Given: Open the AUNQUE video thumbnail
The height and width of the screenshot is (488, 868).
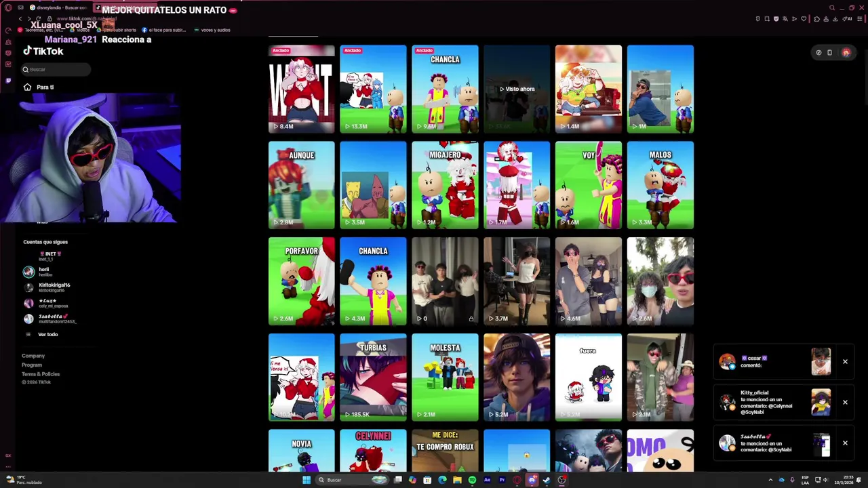Looking at the screenshot, I should (x=301, y=185).
